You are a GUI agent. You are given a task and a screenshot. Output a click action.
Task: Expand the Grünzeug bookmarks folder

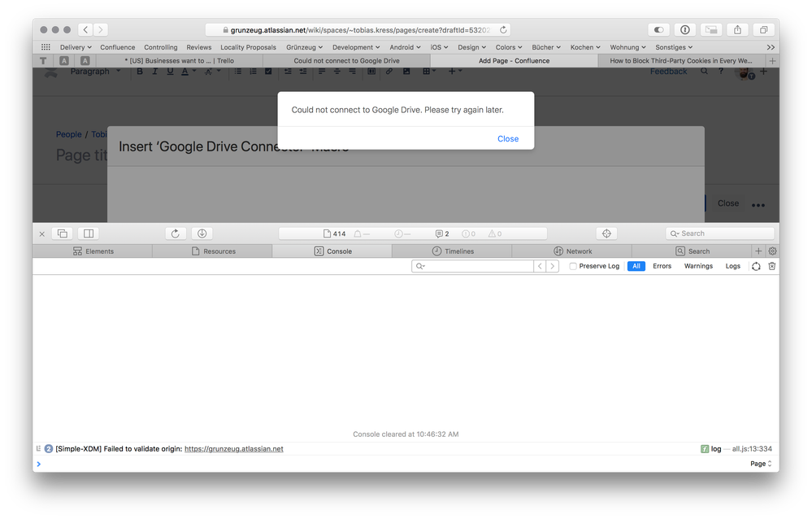pyautogui.click(x=305, y=47)
